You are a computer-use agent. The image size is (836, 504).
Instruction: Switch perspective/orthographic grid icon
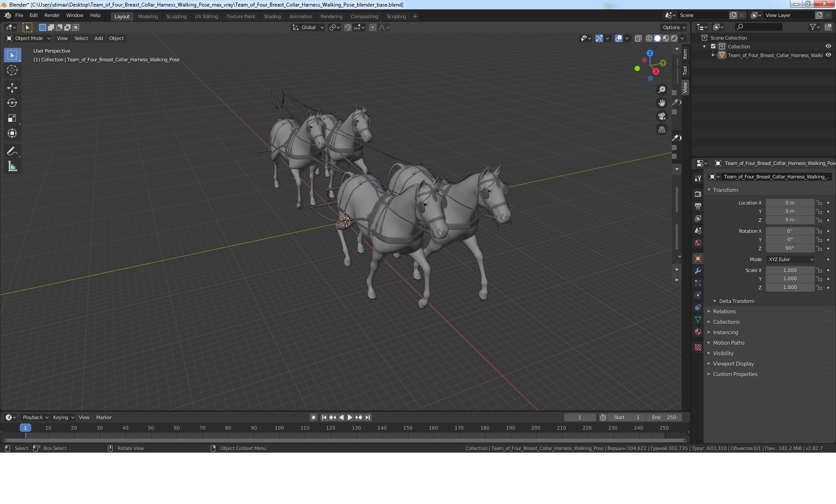pyautogui.click(x=662, y=130)
